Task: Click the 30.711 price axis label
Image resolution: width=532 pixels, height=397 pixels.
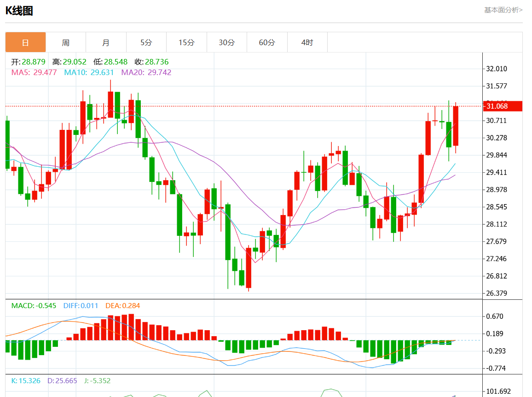Action: pos(497,121)
